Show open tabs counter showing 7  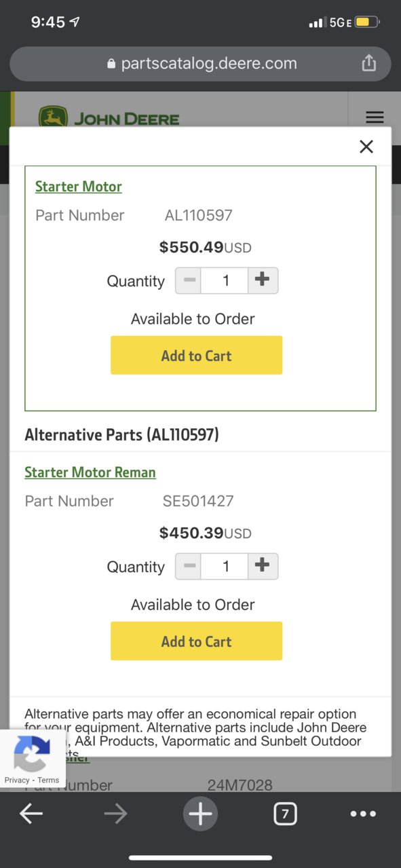[x=285, y=813]
